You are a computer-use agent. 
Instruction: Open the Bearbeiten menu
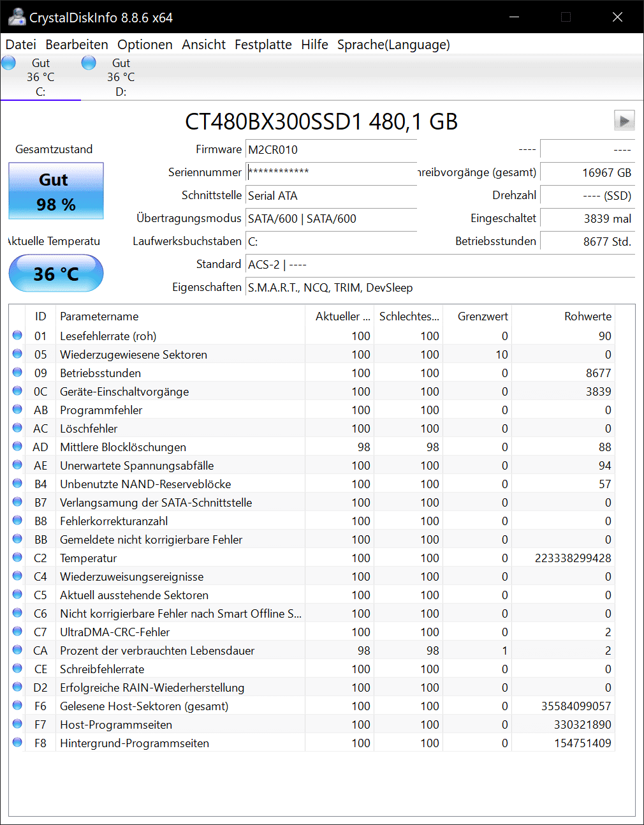click(77, 45)
